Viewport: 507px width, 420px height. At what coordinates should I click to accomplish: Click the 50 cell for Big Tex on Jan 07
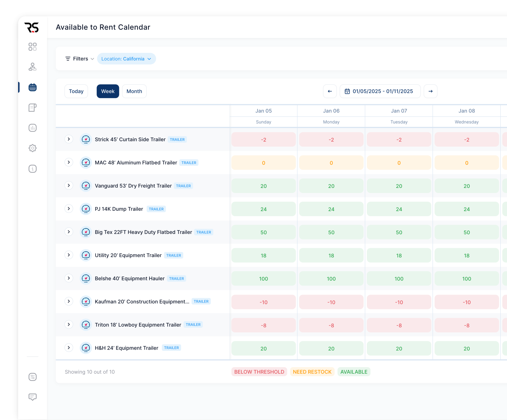click(x=399, y=232)
